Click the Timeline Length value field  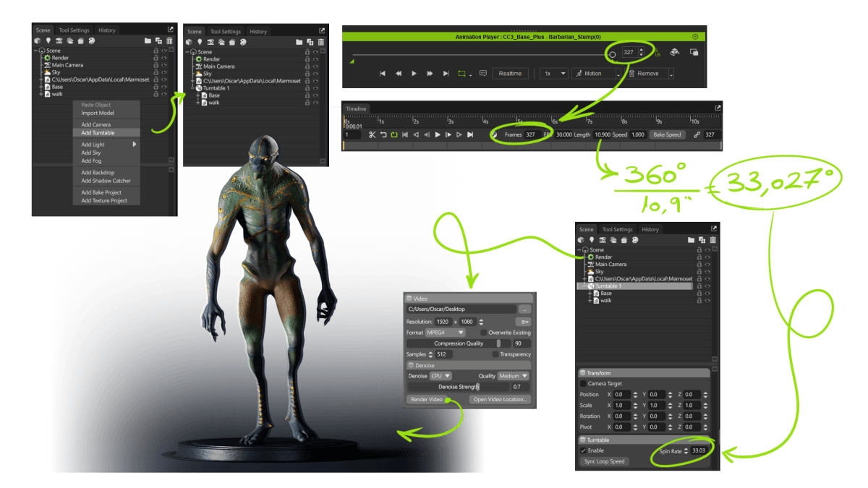602,134
